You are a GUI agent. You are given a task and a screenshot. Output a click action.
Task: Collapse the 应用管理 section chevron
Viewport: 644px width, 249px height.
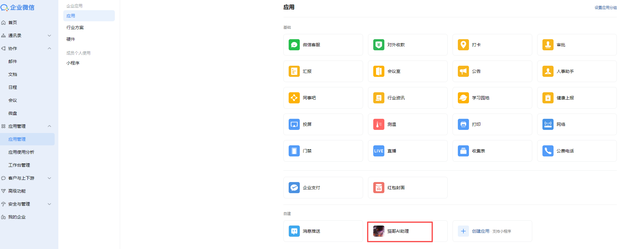49,126
